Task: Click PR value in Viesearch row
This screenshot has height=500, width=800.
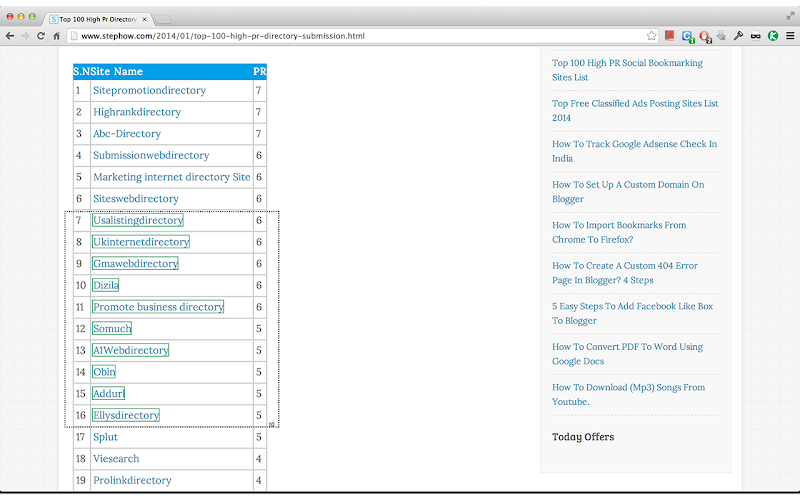Action: [x=259, y=459]
